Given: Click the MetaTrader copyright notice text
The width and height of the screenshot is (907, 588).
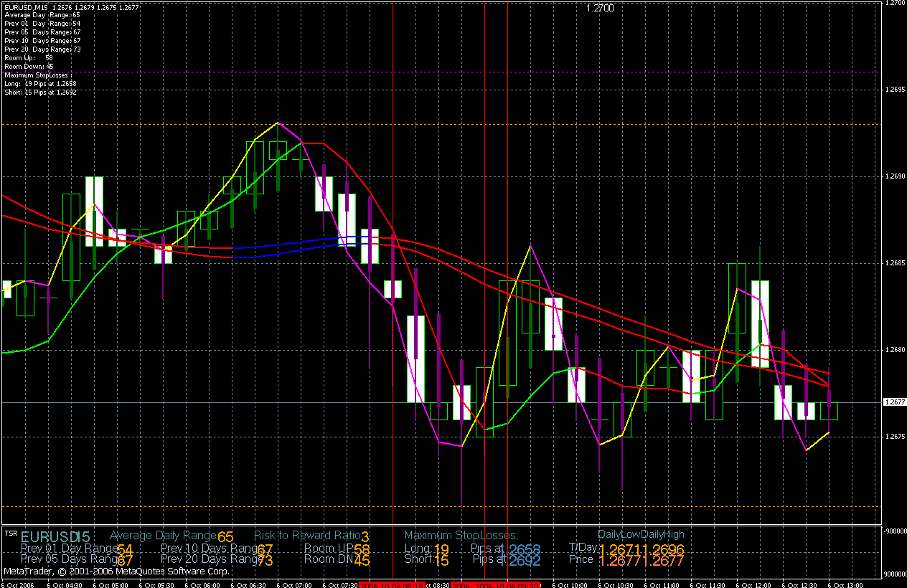Looking at the screenshot, I should (x=117, y=572).
